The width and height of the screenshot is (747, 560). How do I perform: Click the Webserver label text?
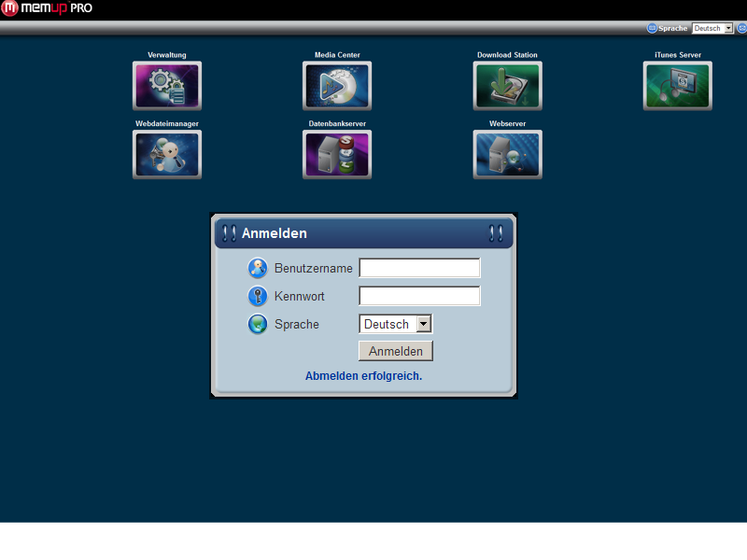click(507, 123)
